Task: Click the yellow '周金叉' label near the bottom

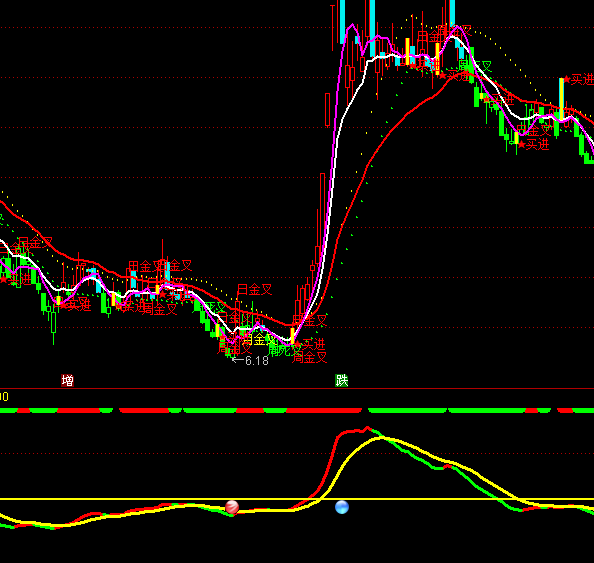Action: 258,339
